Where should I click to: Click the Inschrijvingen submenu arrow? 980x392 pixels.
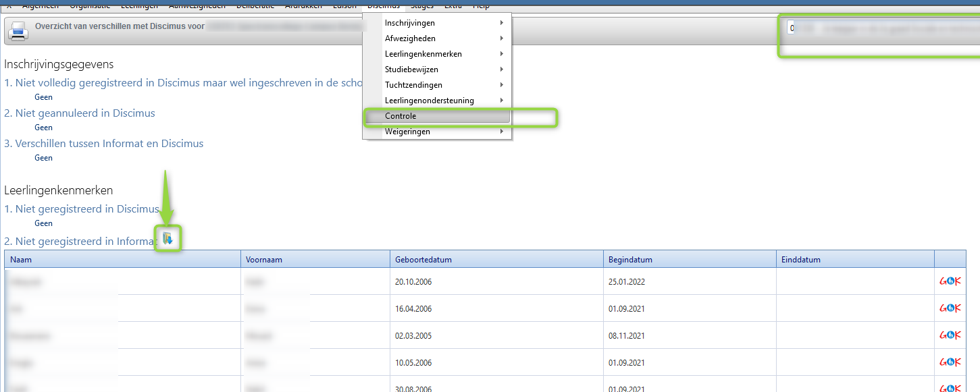click(502, 23)
